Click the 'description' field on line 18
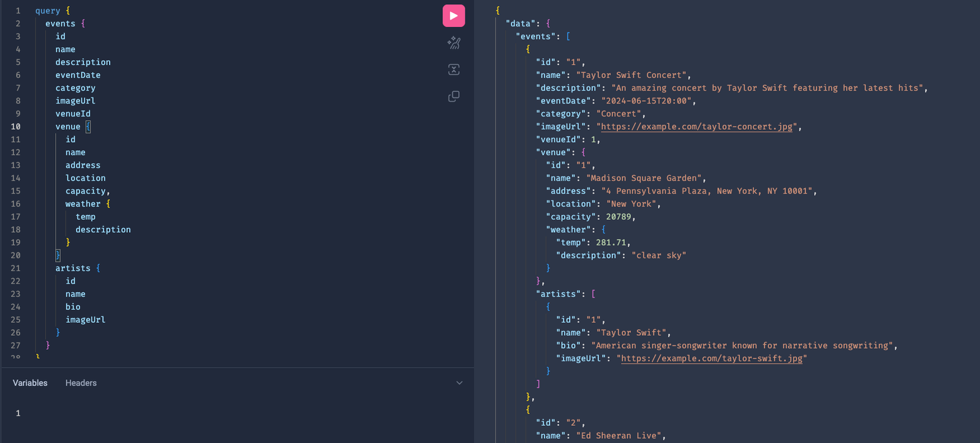 click(103, 230)
